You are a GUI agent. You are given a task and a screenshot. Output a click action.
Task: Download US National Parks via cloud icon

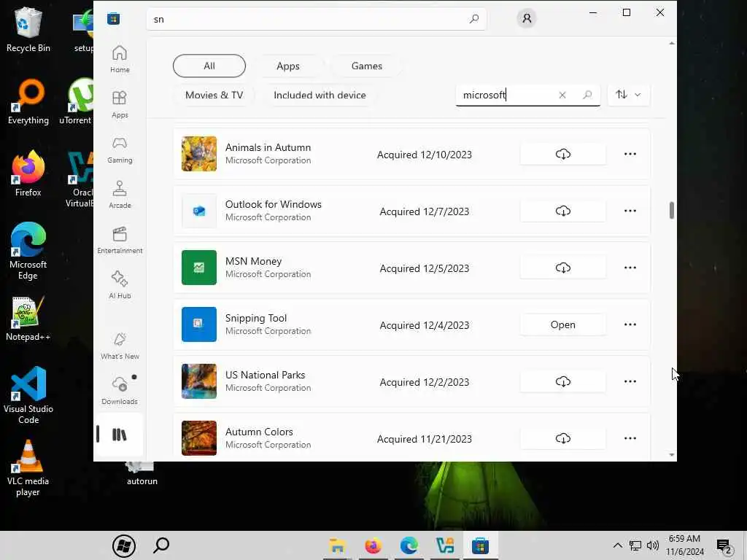point(562,381)
